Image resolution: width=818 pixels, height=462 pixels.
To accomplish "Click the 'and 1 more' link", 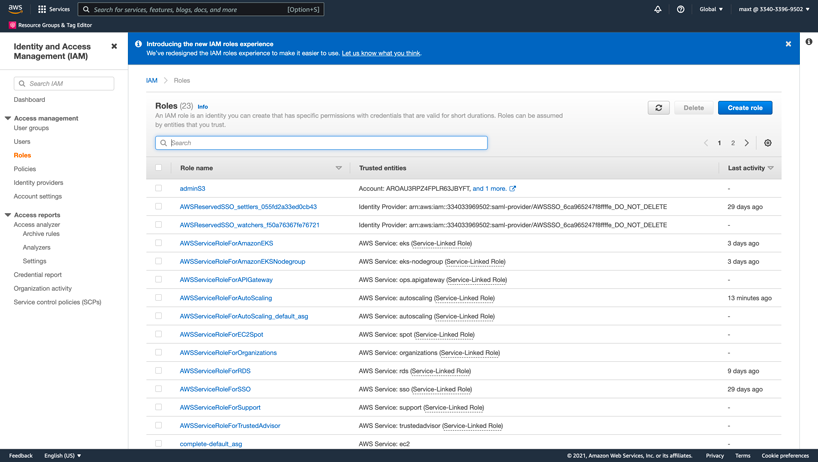I will (x=489, y=189).
